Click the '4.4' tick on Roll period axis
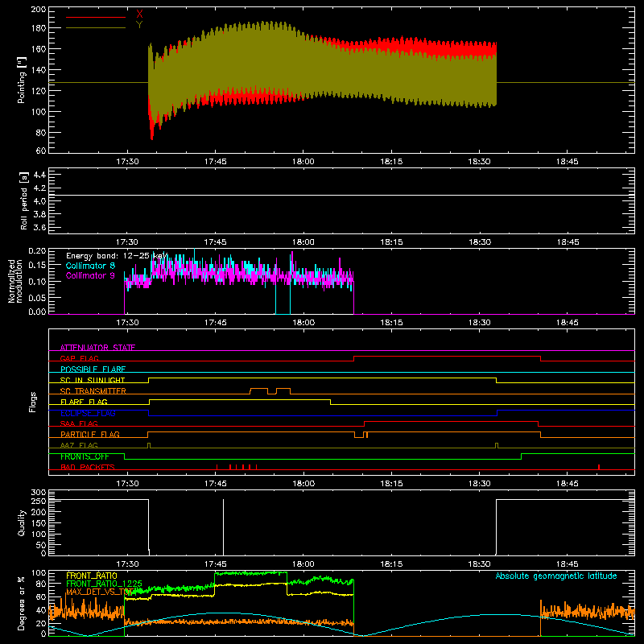The image size is (644, 644). click(x=39, y=175)
